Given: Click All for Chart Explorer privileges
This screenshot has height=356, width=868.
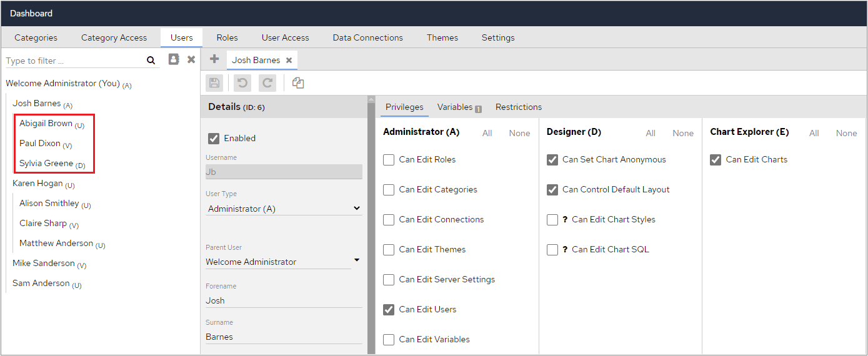Looking at the screenshot, I should click(x=814, y=133).
